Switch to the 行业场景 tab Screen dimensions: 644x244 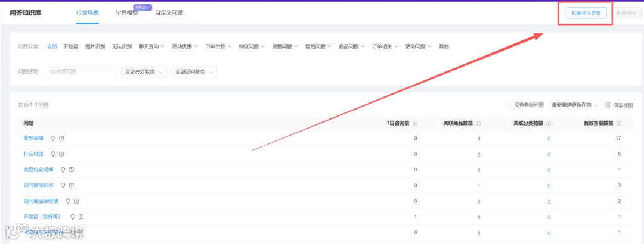(x=88, y=12)
